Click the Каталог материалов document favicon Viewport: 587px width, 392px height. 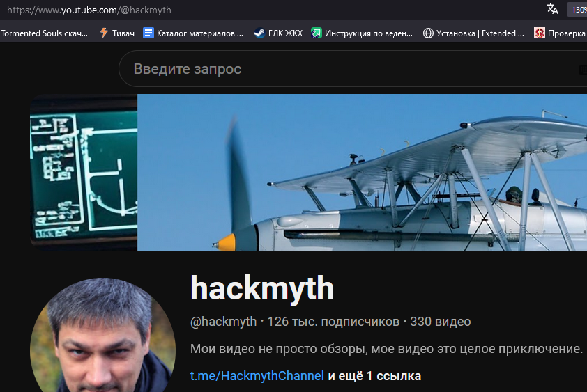(148, 33)
